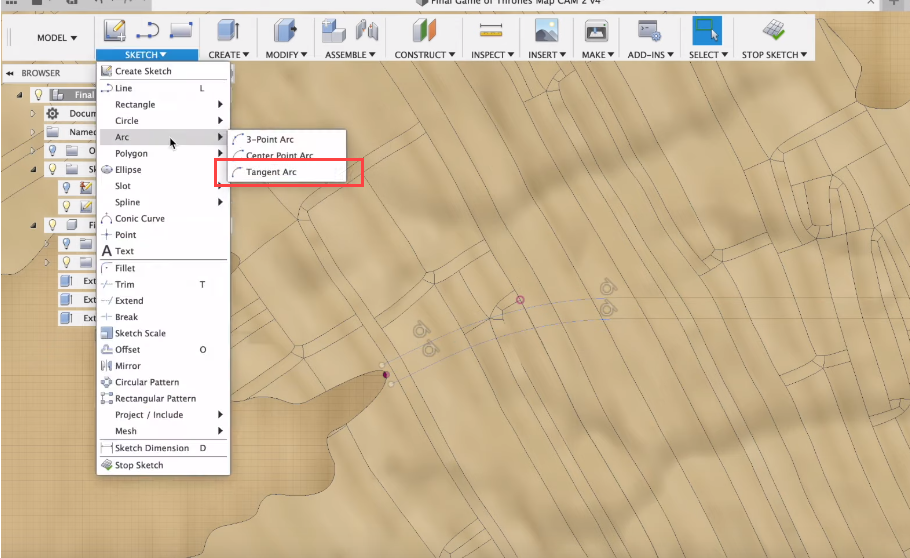
Task: Choose Circular Pattern in the Sketch menu
Action: [163, 382]
